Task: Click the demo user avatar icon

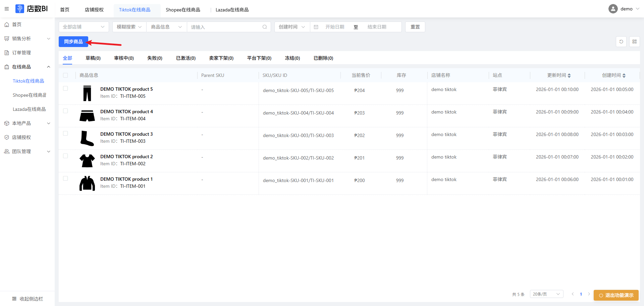Action: click(613, 9)
